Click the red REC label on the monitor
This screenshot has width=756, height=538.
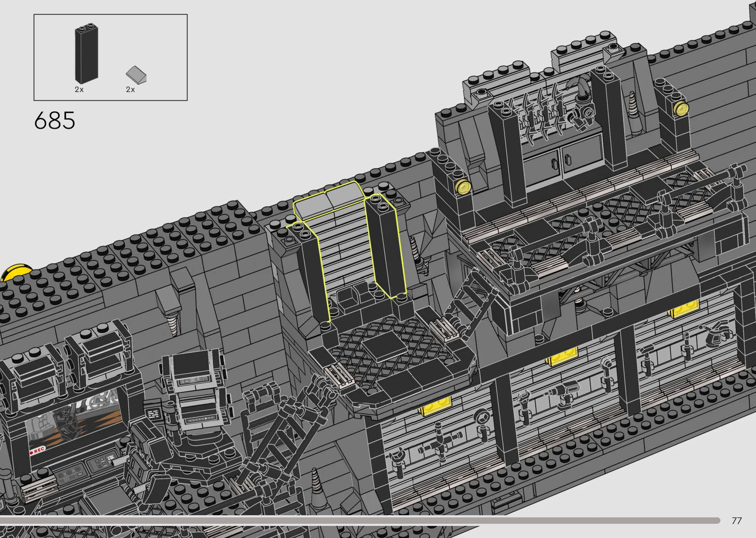pos(37,450)
